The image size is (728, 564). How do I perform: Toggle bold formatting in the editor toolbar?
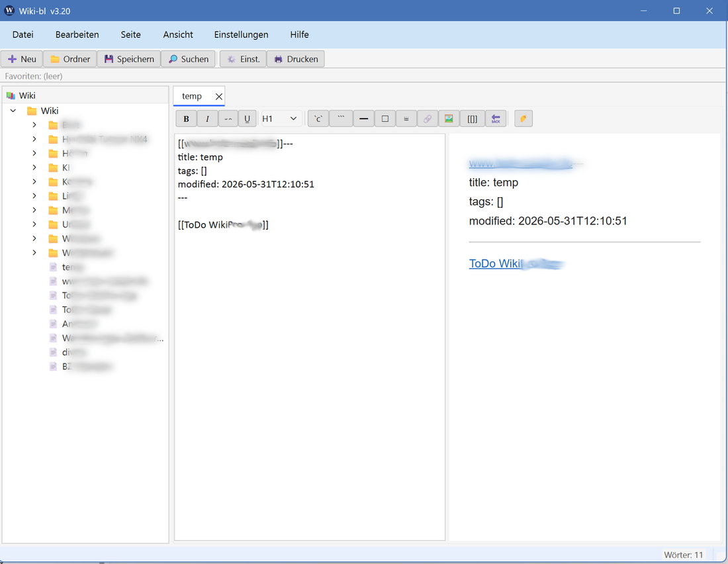pyautogui.click(x=186, y=119)
